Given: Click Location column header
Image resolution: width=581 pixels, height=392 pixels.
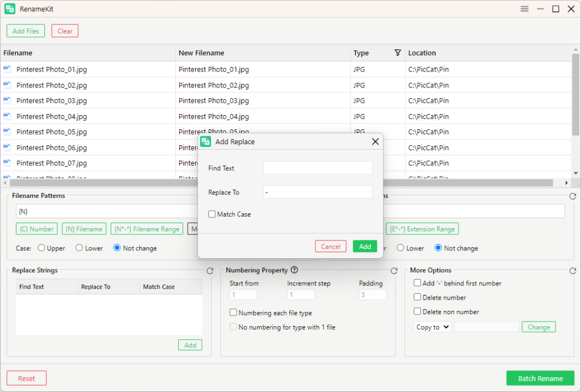Looking at the screenshot, I should pyautogui.click(x=488, y=53).
